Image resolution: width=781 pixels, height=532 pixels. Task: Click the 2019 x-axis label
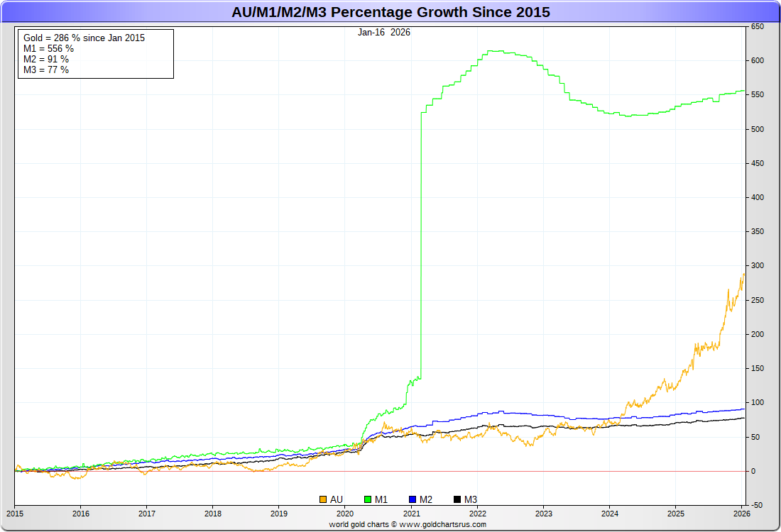279,514
